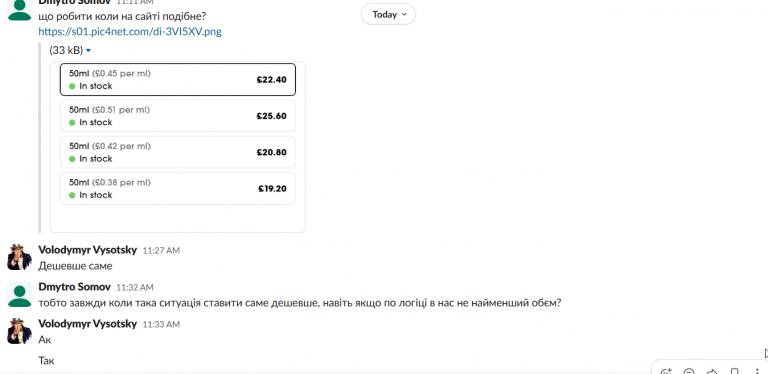Enlarge the price options image thumbnail
The width and height of the screenshot is (768, 374).
177,147
